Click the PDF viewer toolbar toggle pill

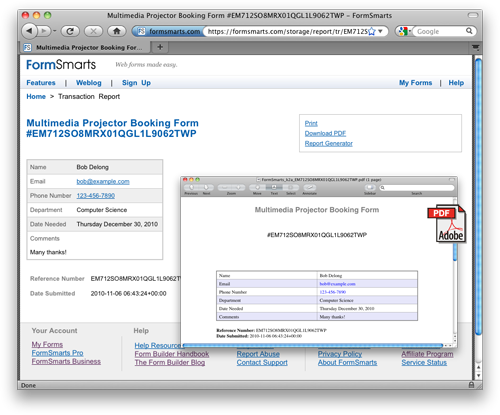click(x=452, y=180)
